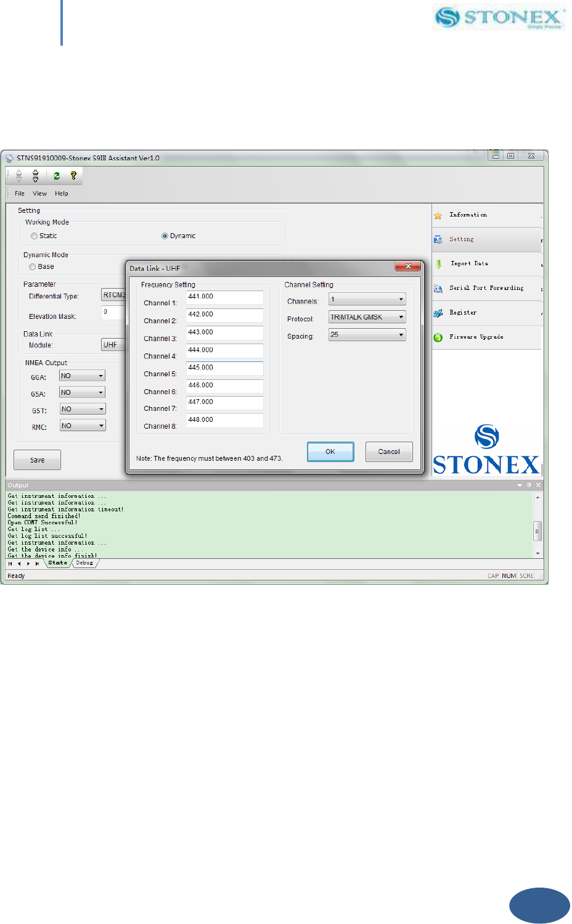Screen dimensions: 572x924
Task: Click the Output scrollbar up arrow
Action: pos(537,497)
